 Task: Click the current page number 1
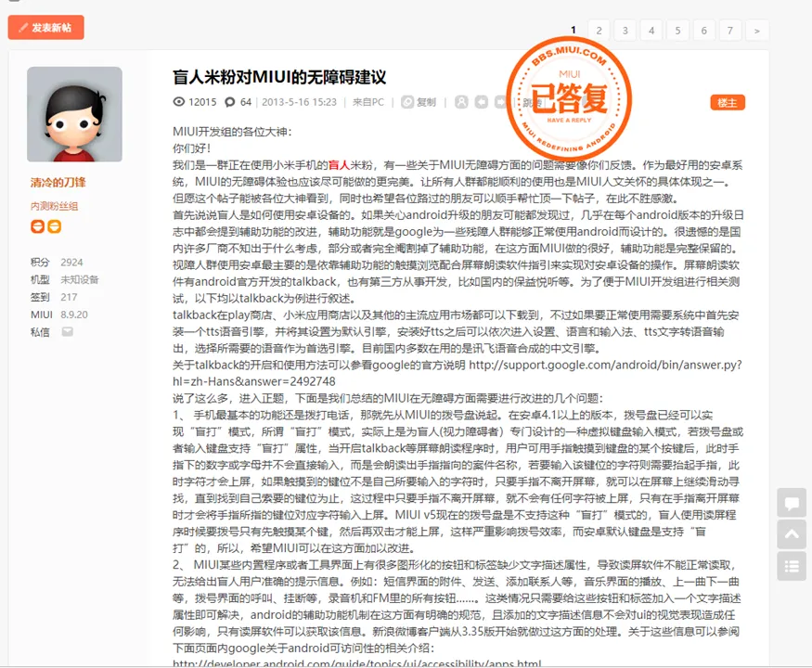[x=573, y=30]
